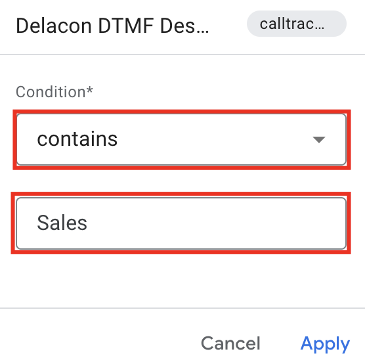Select the word contains in dropdown
Viewport: 366px width, 364px height.
point(77,139)
